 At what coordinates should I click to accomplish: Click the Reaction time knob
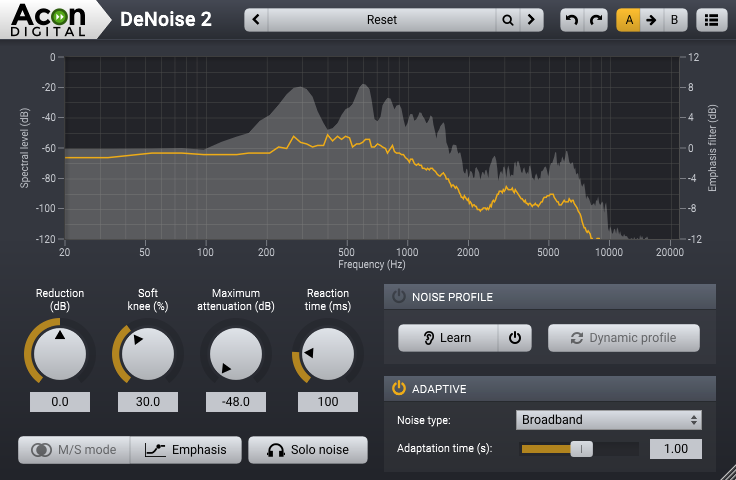328,354
